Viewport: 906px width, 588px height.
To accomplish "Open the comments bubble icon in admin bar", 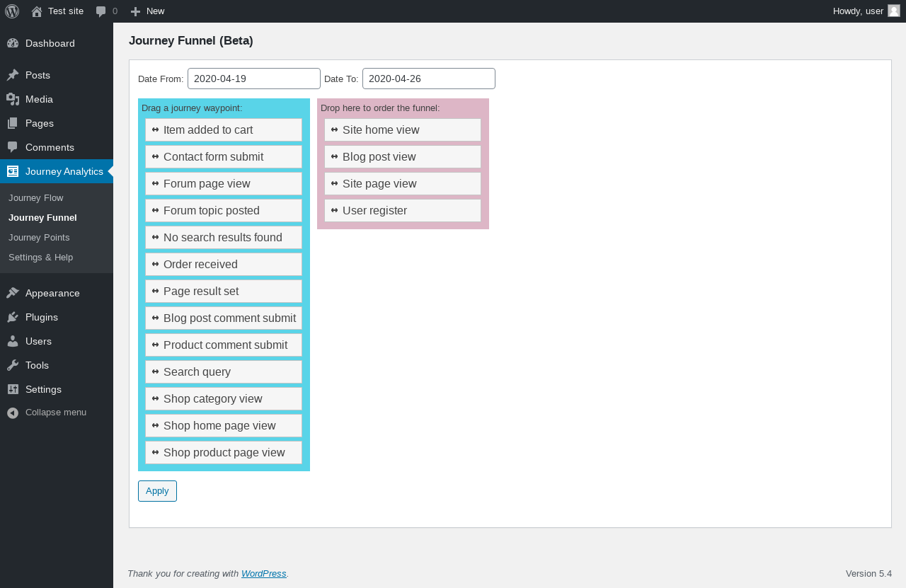I will pyautogui.click(x=101, y=11).
